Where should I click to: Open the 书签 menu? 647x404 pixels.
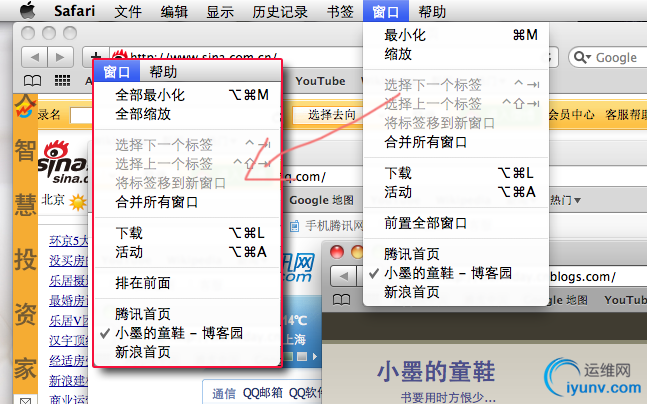pos(340,11)
